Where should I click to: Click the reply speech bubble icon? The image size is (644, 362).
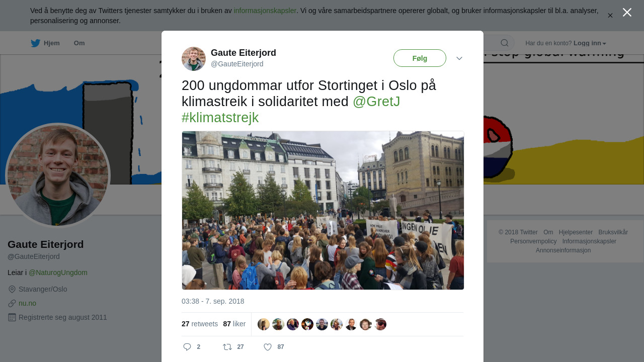coord(187,347)
